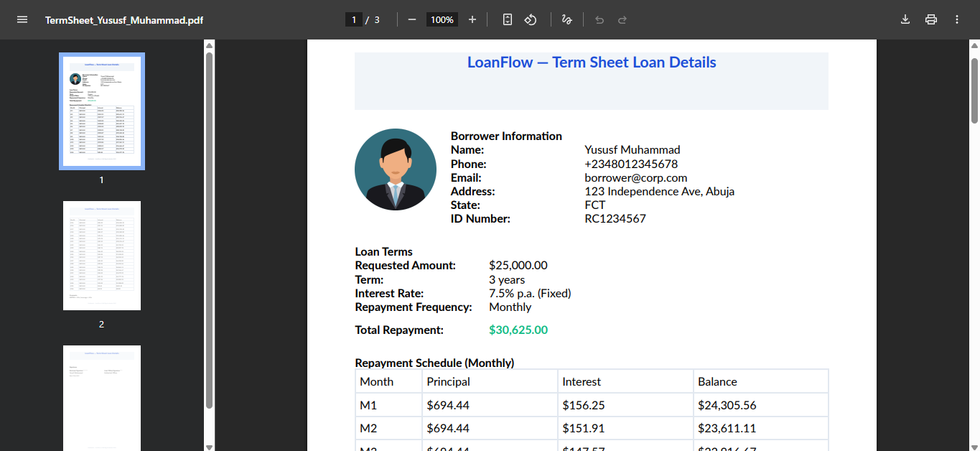Click the M2 row label
This screenshot has width=980, height=451.
pos(368,429)
